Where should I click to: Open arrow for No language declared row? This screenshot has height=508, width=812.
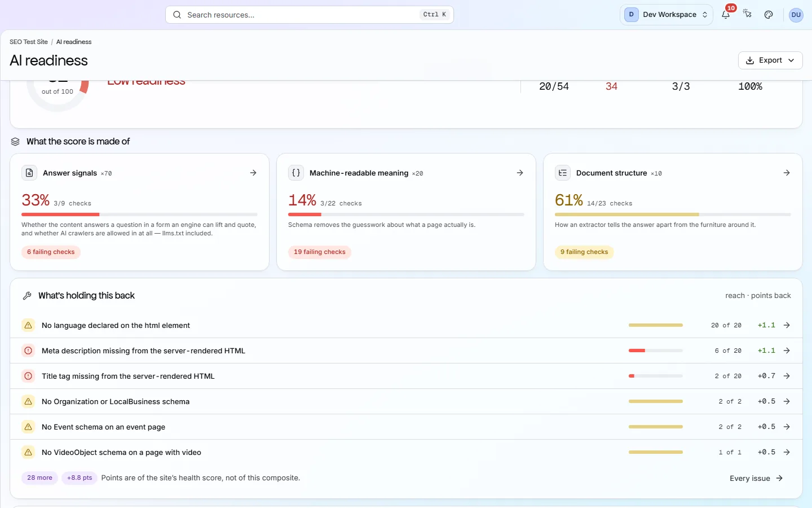click(x=787, y=325)
